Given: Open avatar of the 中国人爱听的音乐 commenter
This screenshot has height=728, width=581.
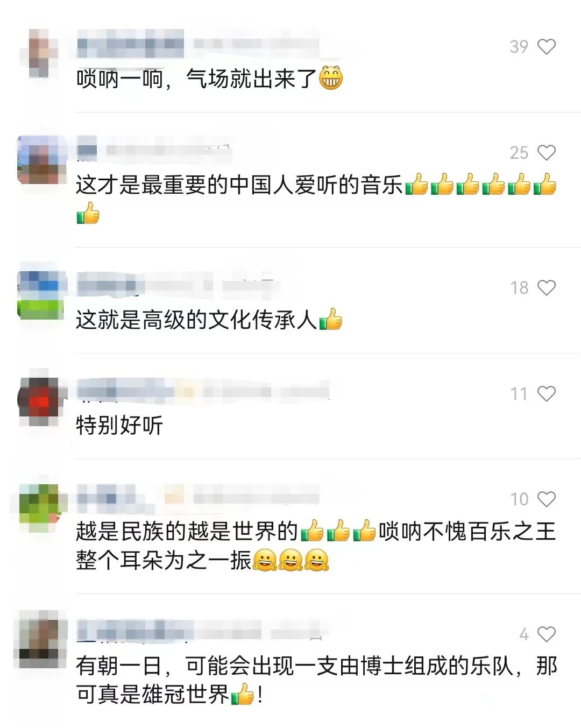Looking at the screenshot, I should click(41, 159).
